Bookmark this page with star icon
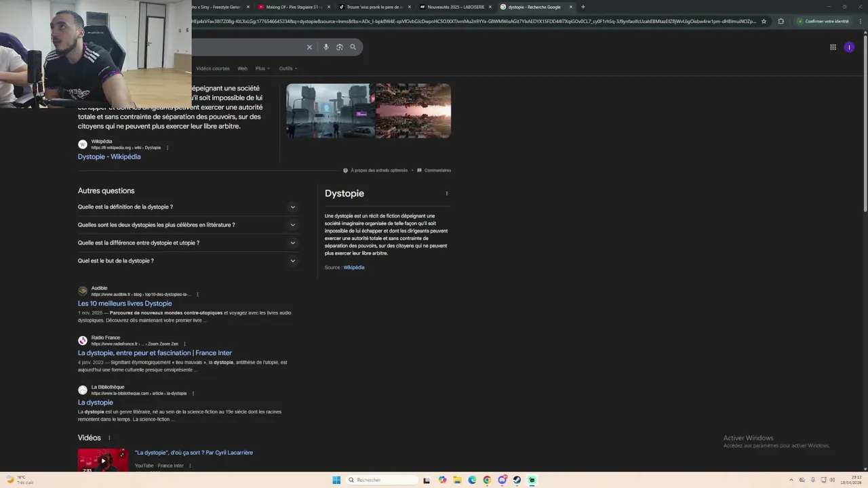The width and height of the screenshot is (868, 488). point(764,21)
